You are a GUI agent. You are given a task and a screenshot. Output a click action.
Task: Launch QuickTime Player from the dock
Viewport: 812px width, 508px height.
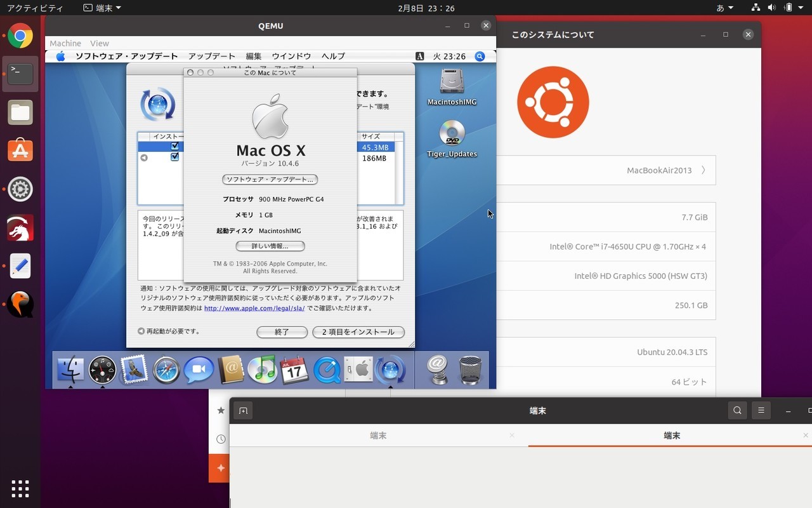click(x=327, y=369)
